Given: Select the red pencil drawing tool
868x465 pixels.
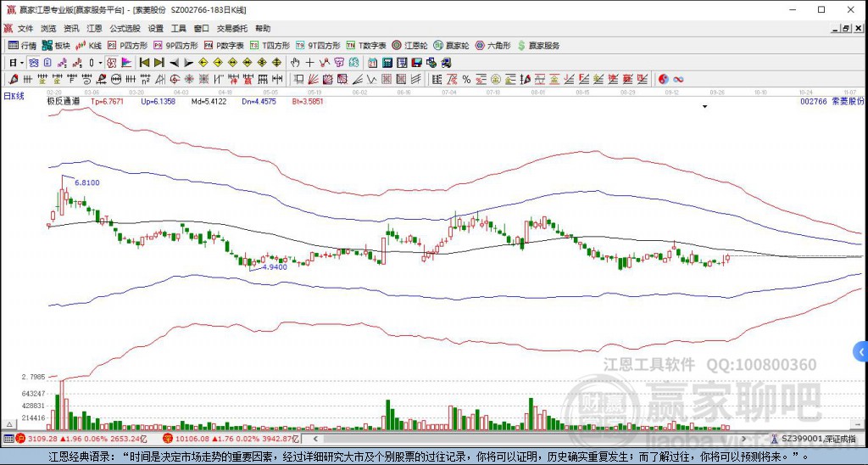Looking at the screenshot, I should (13, 79).
